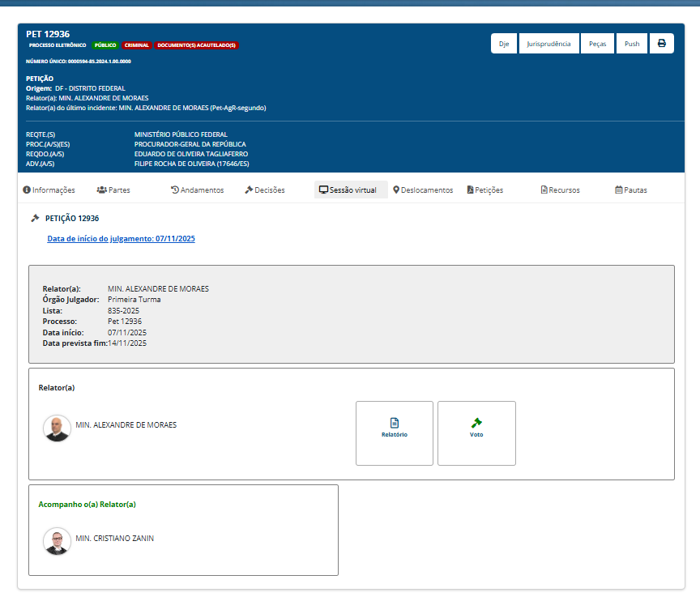Open the Voto box with gavel icon
The image size is (700, 601).
click(x=476, y=433)
